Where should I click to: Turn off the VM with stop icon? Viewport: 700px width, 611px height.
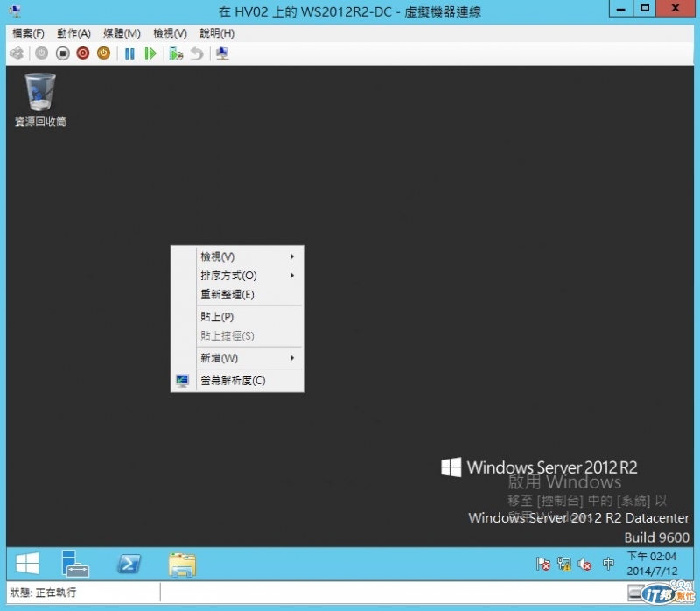pyautogui.click(x=62, y=53)
